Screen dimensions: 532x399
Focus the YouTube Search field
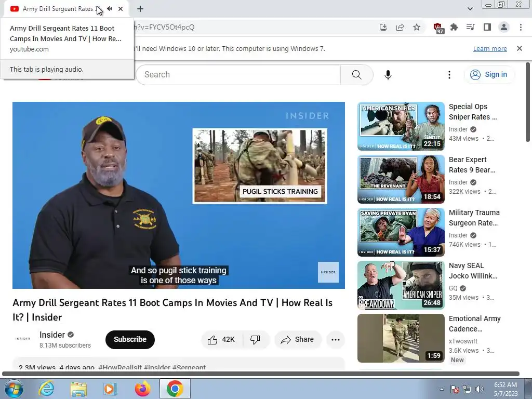238,75
